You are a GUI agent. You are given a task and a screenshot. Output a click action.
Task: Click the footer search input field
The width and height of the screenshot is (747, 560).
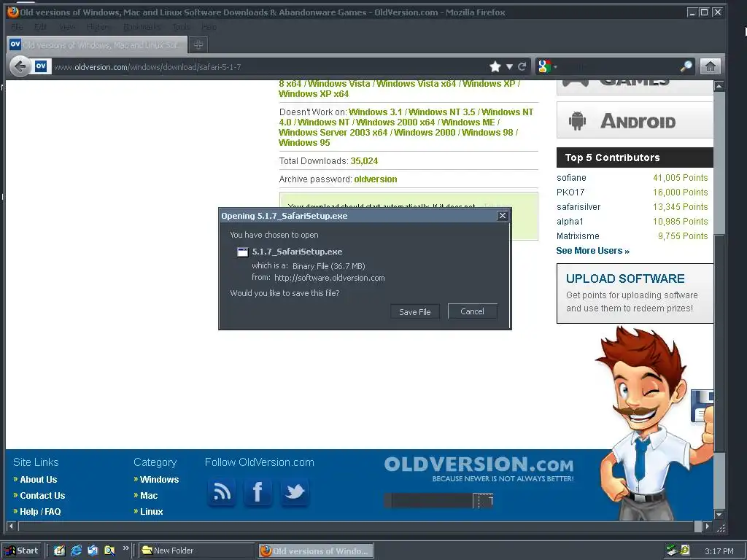(432, 500)
